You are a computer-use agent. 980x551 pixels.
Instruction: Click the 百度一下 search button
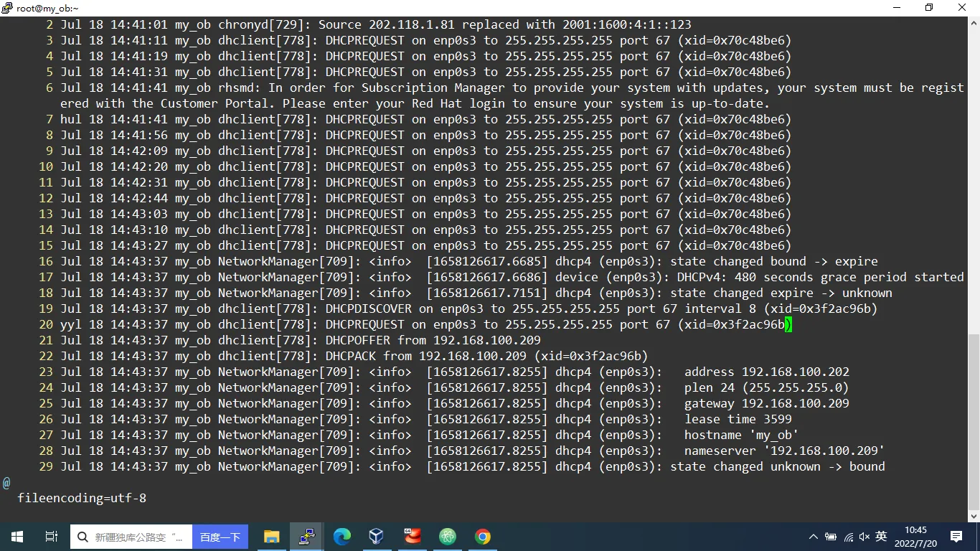click(x=220, y=537)
